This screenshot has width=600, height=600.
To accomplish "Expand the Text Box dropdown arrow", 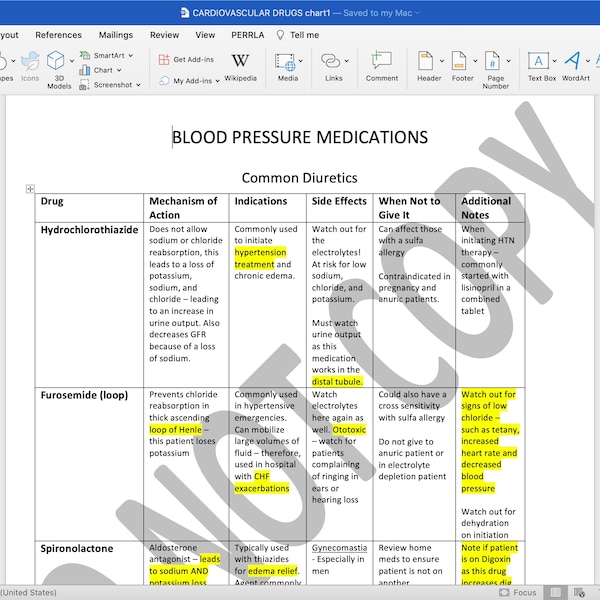I will pos(554,61).
